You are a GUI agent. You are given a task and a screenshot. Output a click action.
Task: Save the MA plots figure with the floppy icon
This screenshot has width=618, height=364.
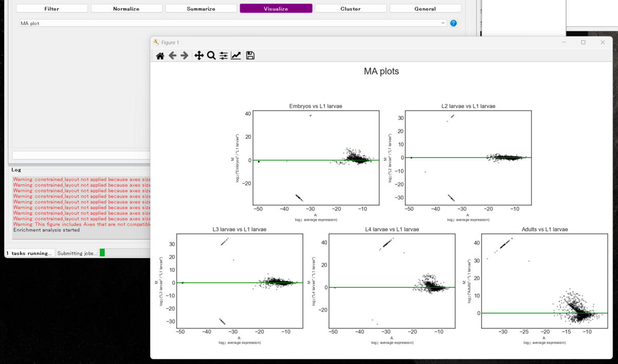[250, 55]
